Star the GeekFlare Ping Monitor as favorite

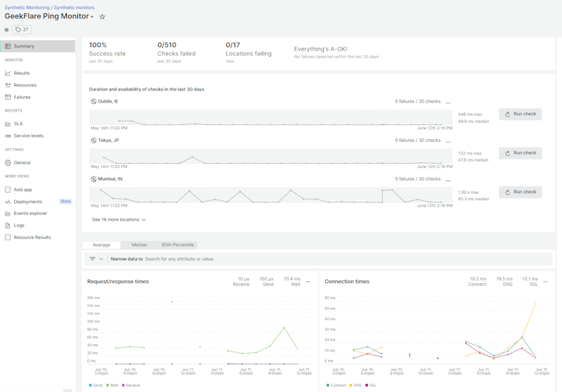coord(102,16)
